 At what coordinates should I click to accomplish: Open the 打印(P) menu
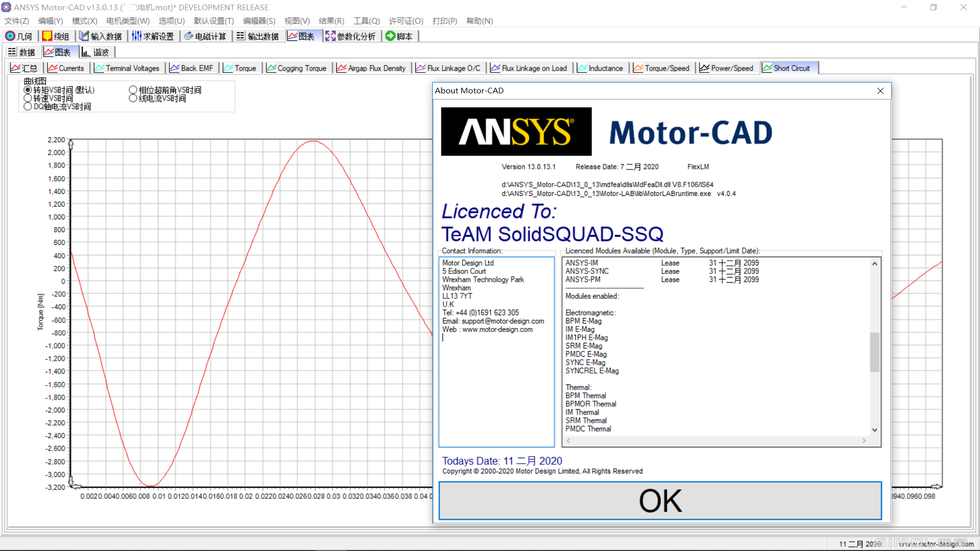pos(445,21)
